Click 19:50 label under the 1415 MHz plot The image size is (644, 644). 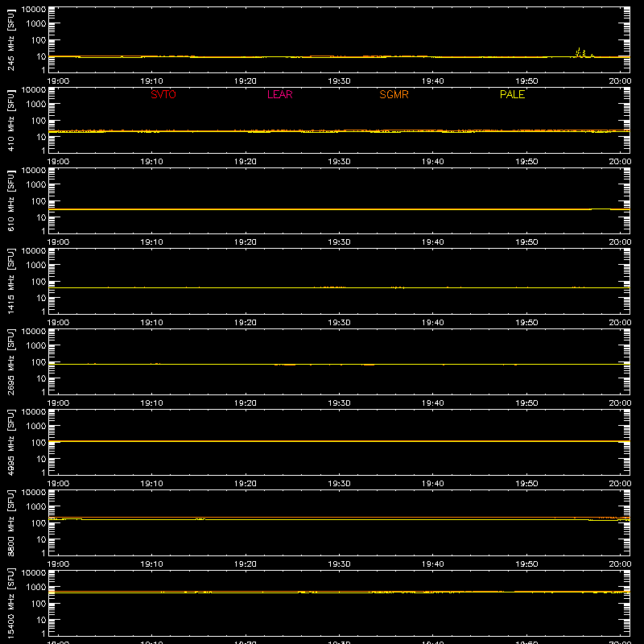tap(526, 323)
